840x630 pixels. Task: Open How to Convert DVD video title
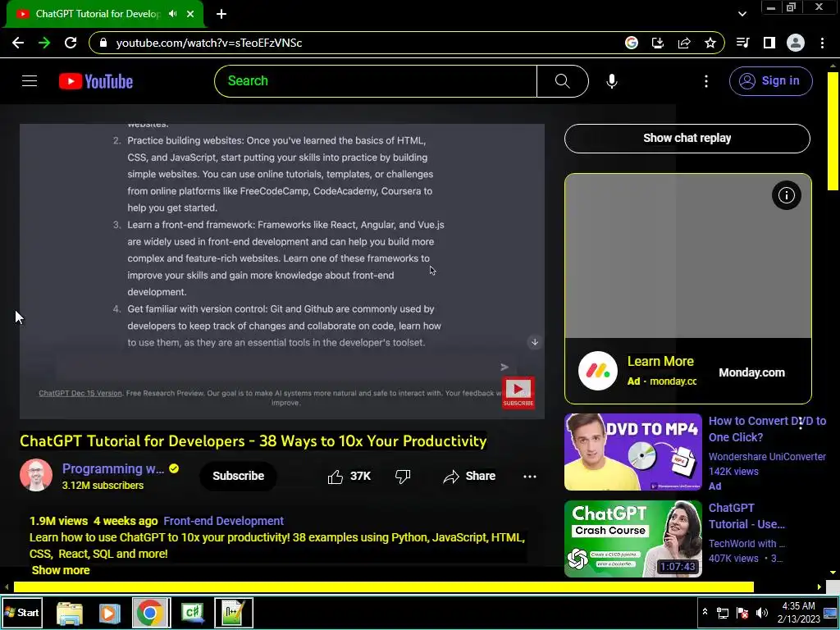[x=767, y=429]
